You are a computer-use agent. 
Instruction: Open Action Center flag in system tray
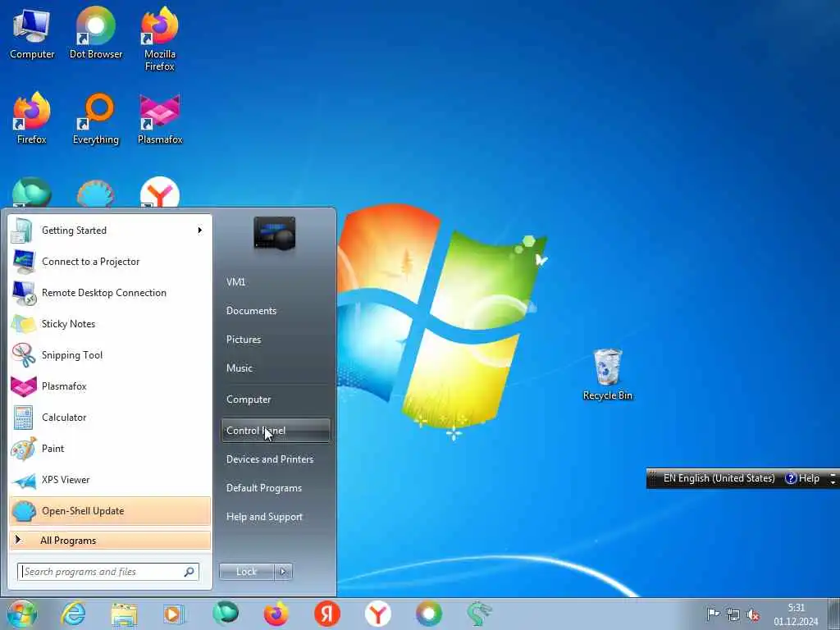713,614
